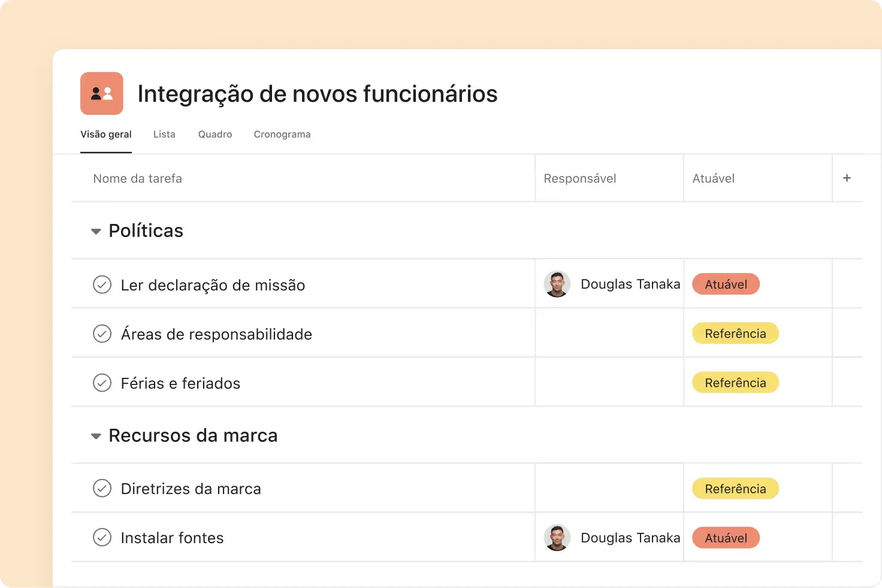Mark Instalar fontes as complete
882x588 pixels.
102,537
